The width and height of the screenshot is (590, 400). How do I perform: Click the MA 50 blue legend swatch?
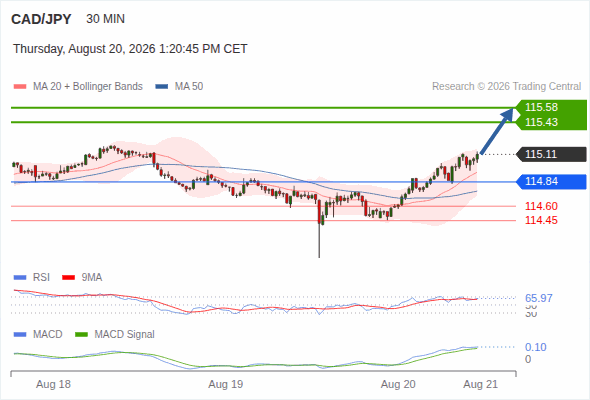click(x=162, y=87)
